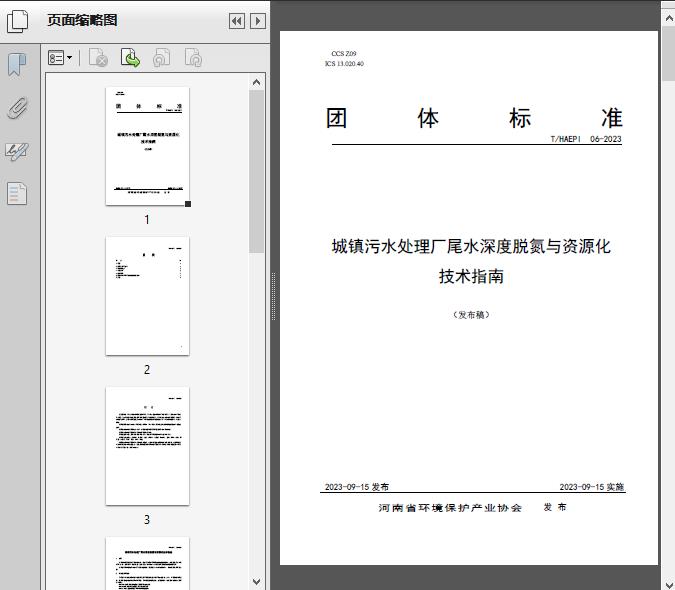Click the expand right arrow button
The image size is (675, 590).
[258, 21]
